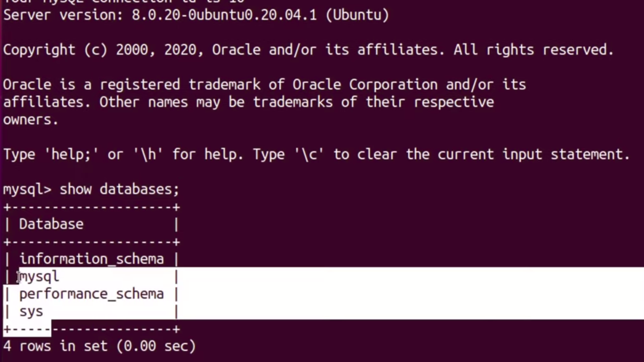644x362 pixels.
Task: Click the word 'owners.'
Action: [x=30, y=120]
